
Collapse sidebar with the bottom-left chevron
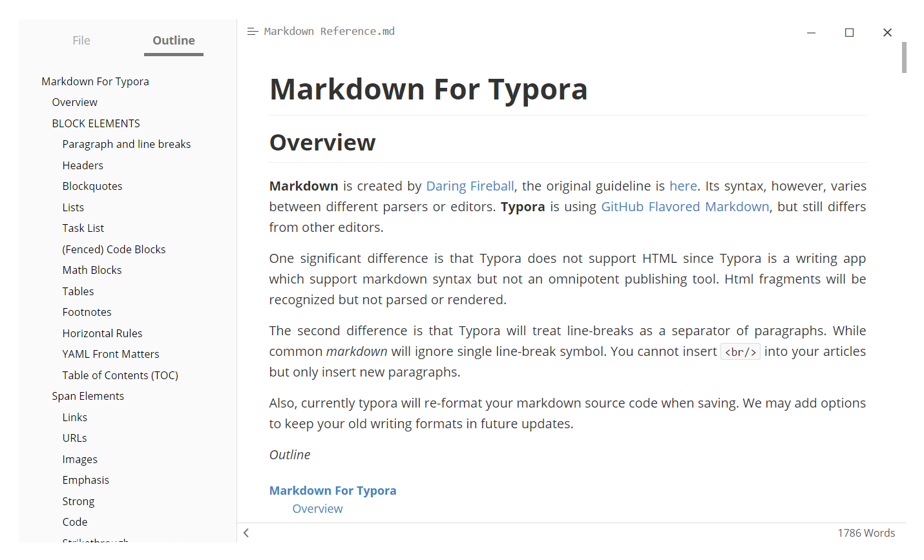pyautogui.click(x=246, y=533)
